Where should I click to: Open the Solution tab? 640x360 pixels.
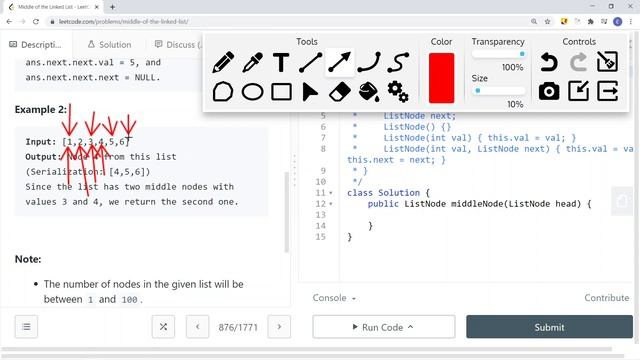tap(109, 44)
